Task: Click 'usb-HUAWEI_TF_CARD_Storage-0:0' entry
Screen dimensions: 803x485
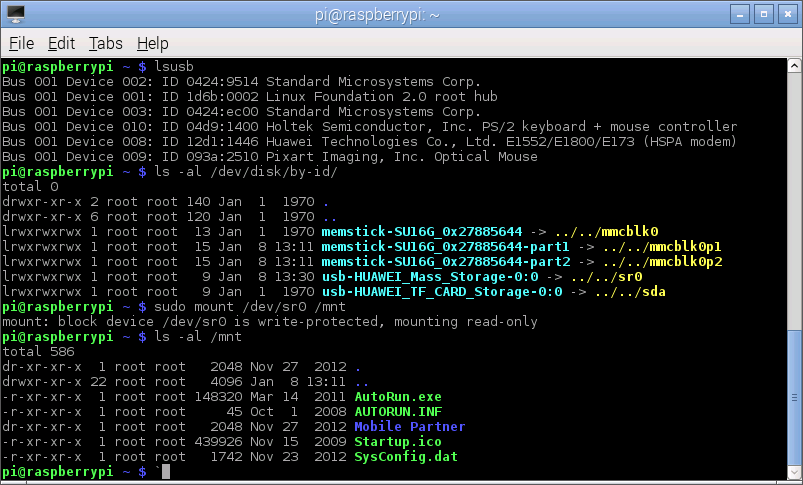Action: [x=441, y=291]
